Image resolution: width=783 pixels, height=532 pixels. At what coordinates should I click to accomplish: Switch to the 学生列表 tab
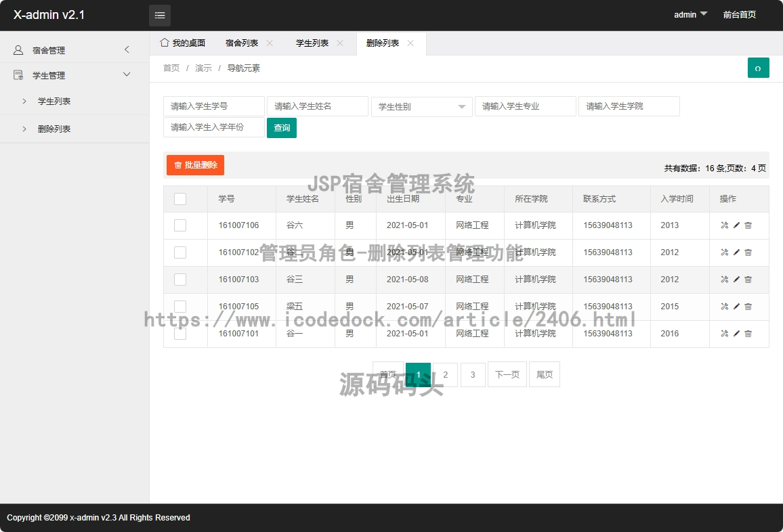point(312,43)
